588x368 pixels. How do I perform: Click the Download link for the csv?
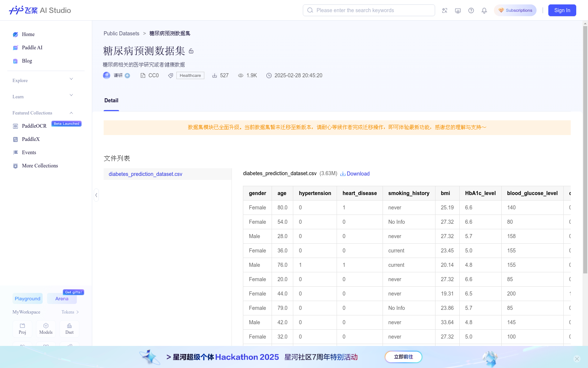click(355, 174)
